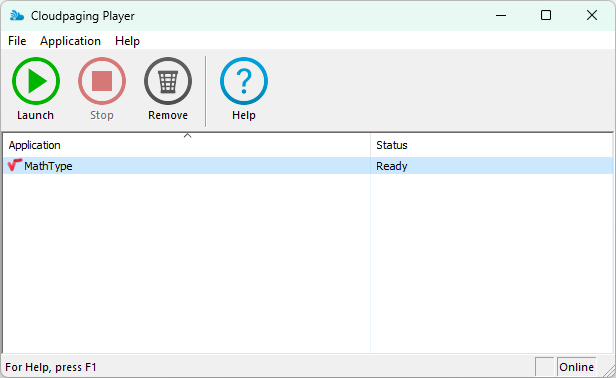The image size is (616, 378).
Task: Remove the application using the trash bin icon
Action: click(x=168, y=81)
